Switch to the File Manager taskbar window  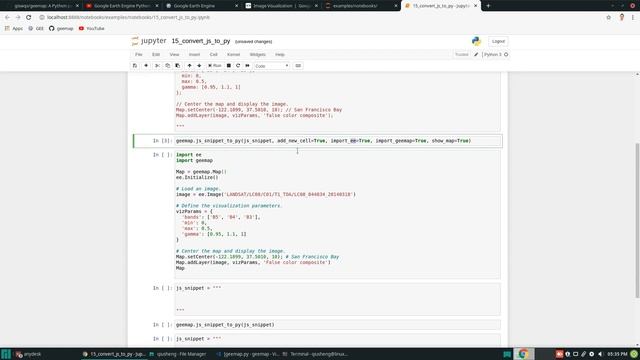pyautogui.click(x=178, y=354)
